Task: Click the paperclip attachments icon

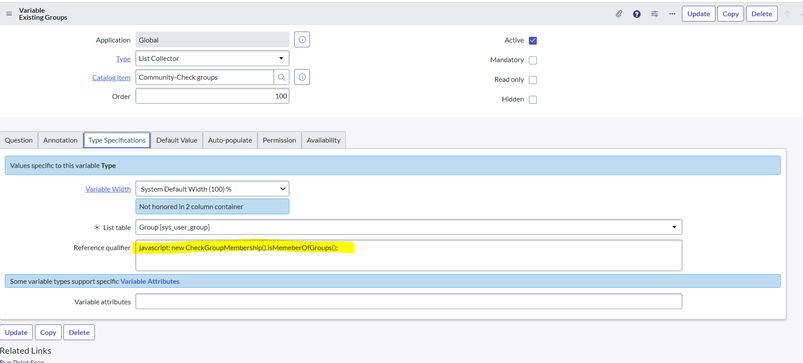Action: (x=619, y=14)
